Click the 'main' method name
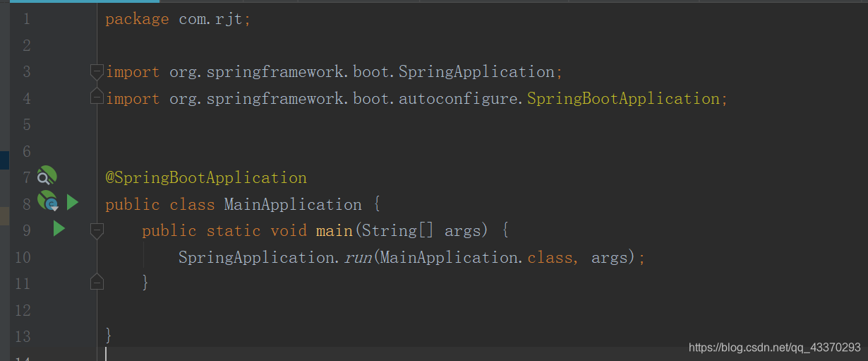The height and width of the screenshot is (361, 868). 334,230
